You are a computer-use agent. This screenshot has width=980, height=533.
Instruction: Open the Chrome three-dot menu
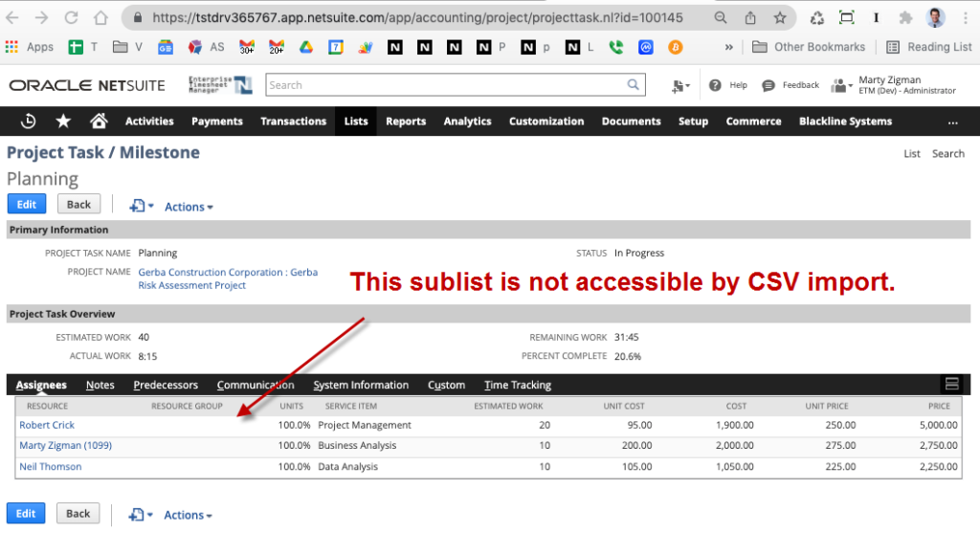(966, 18)
